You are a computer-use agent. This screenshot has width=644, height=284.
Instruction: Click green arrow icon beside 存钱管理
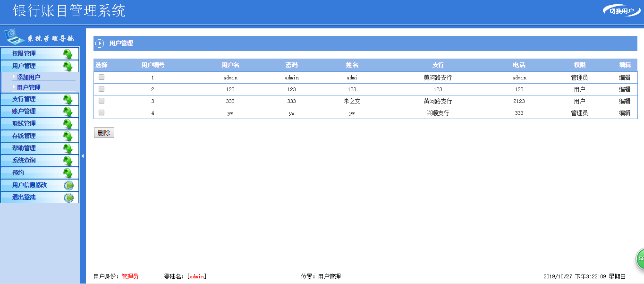68,136
